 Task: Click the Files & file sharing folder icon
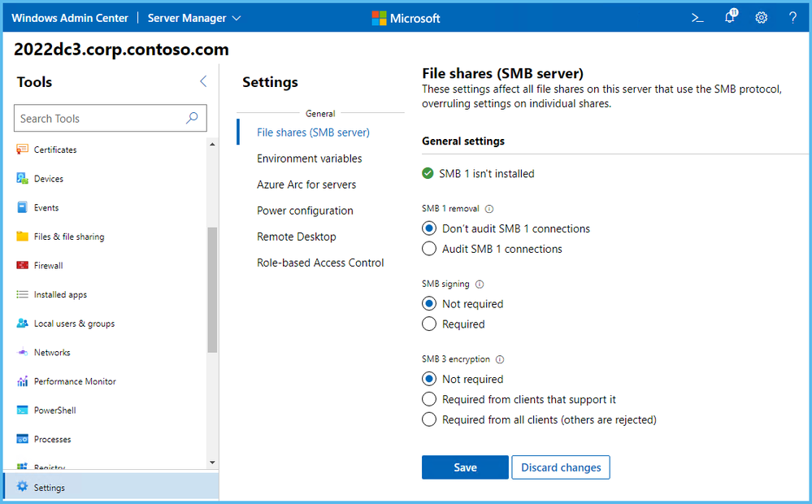(22, 237)
